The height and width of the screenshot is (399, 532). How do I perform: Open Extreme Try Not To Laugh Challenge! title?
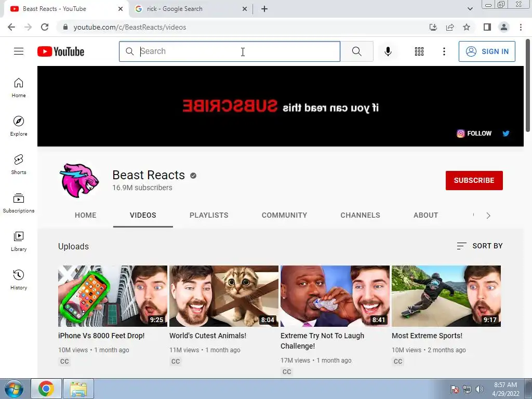[x=322, y=341]
